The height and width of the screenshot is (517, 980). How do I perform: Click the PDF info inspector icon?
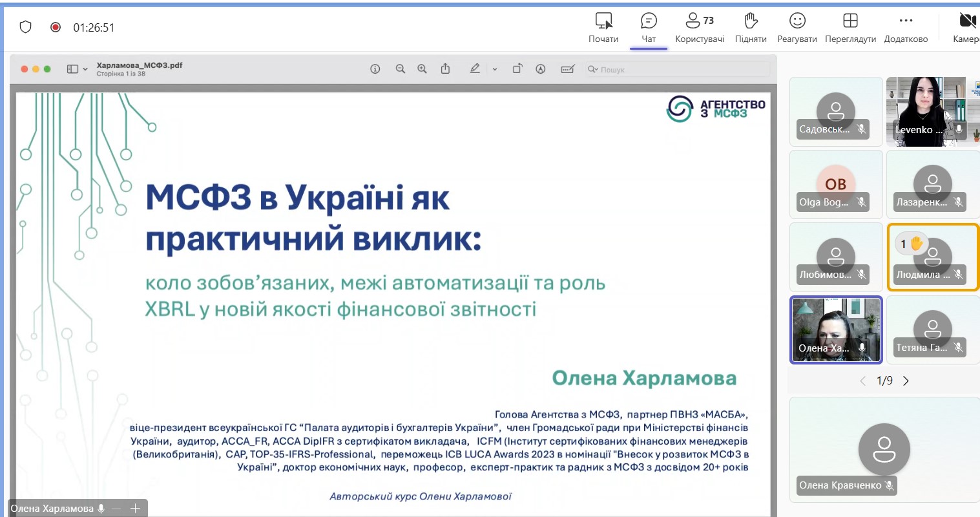(x=375, y=69)
